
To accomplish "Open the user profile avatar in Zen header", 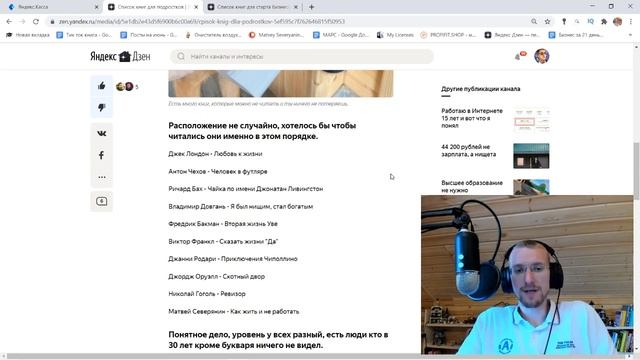I will point(542,56).
